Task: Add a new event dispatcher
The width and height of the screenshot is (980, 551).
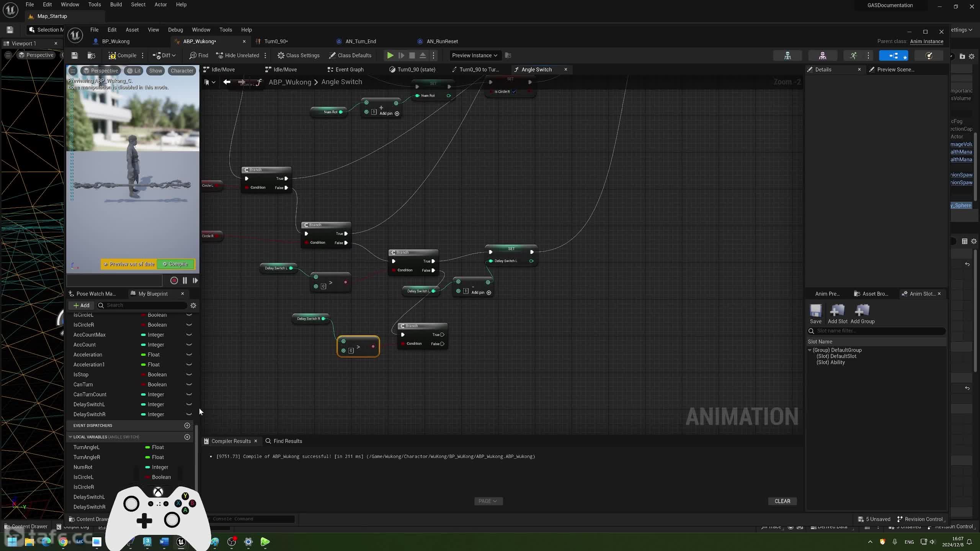Action: tap(187, 425)
